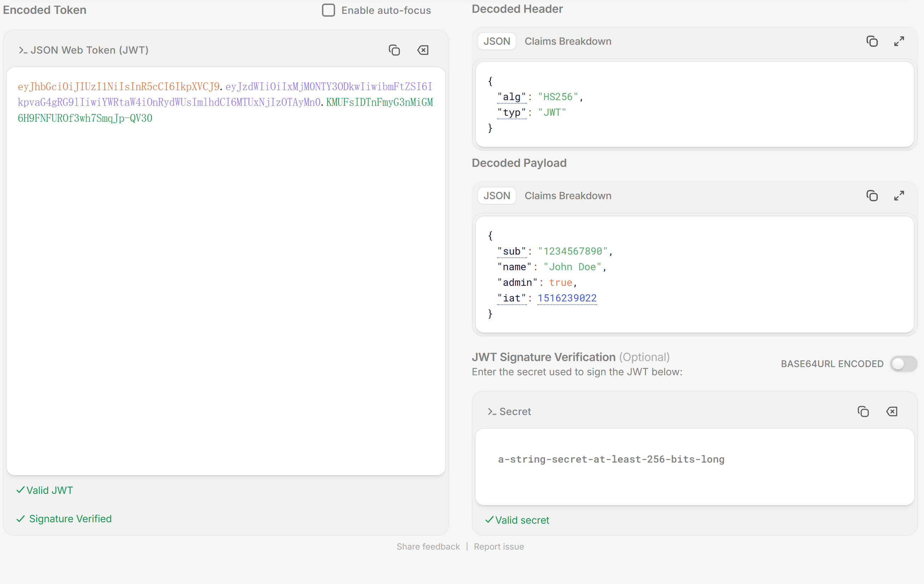Click the JWT Signature Verification heading
924x584 pixels.
point(543,357)
